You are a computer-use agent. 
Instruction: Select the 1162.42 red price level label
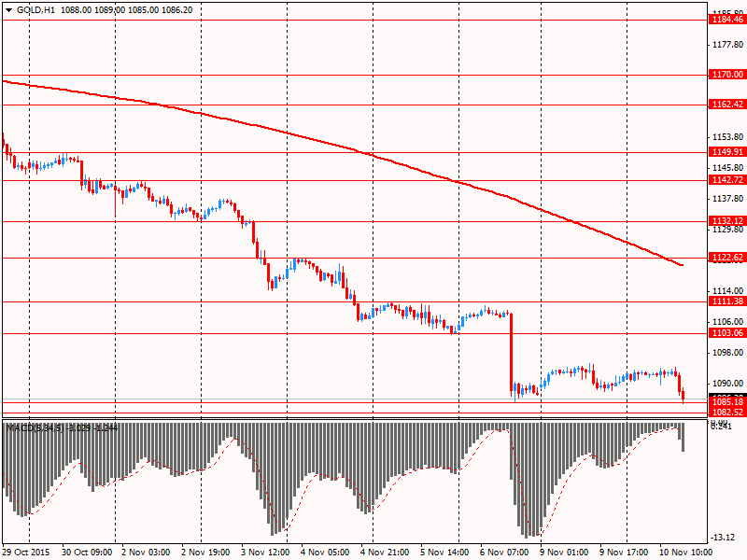click(x=727, y=105)
